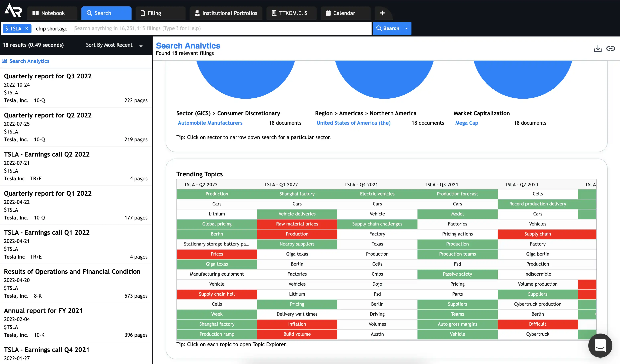620x364 pixels.
Task: Remove the $:TSLA filter chip
Action: (x=27, y=28)
